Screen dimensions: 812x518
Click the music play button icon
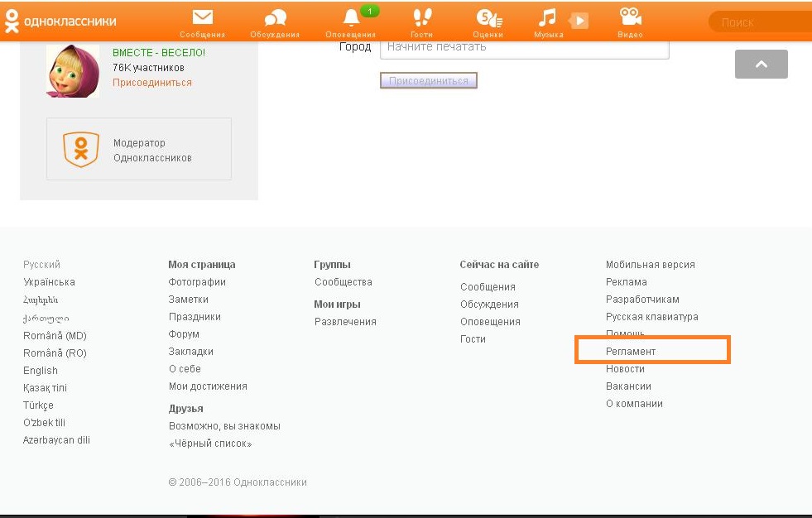tap(579, 21)
